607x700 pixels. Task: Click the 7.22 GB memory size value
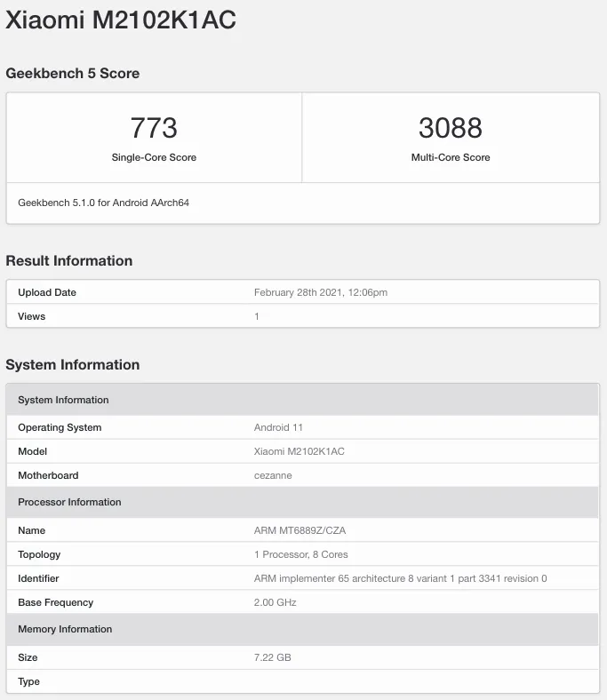[x=272, y=657]
